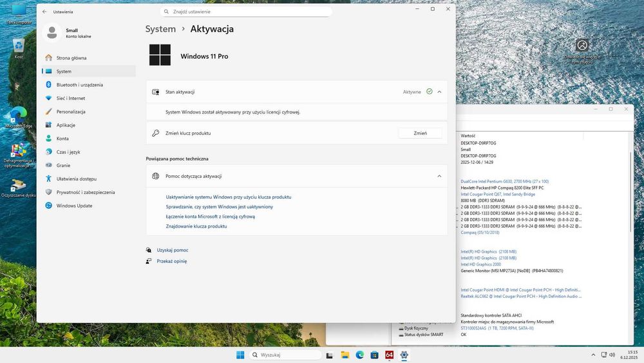The image size is (644, 363).
Task: Click the Settings gear taskbar icon
Action: tap(404, 355)
